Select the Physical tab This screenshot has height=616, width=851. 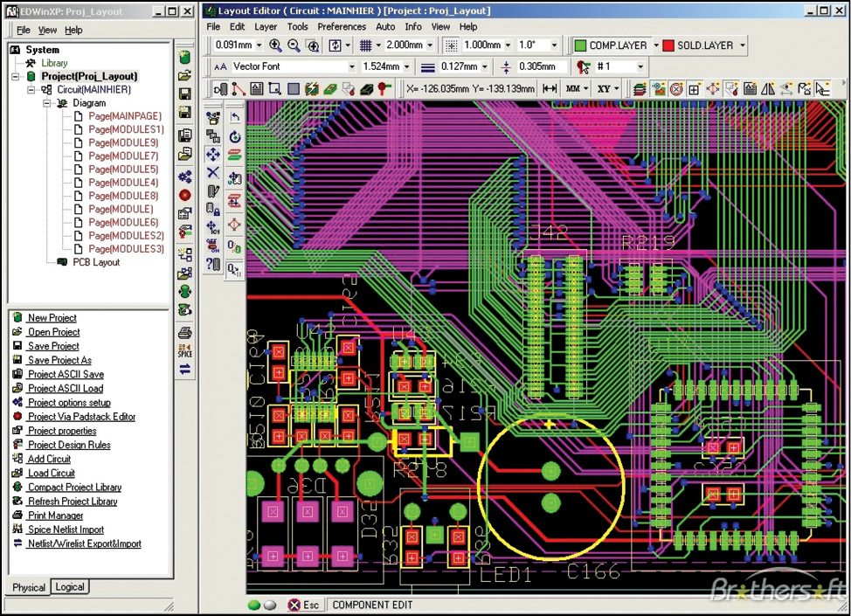coord(28,587)
